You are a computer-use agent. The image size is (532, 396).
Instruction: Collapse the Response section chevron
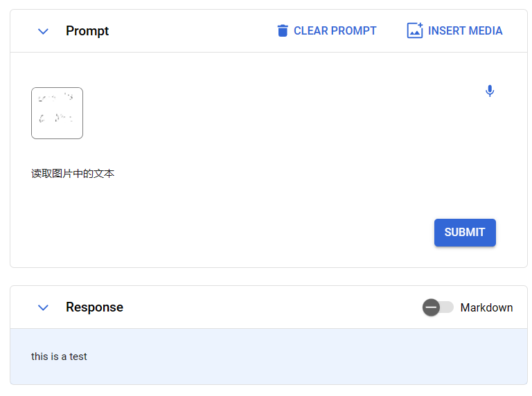43,307
